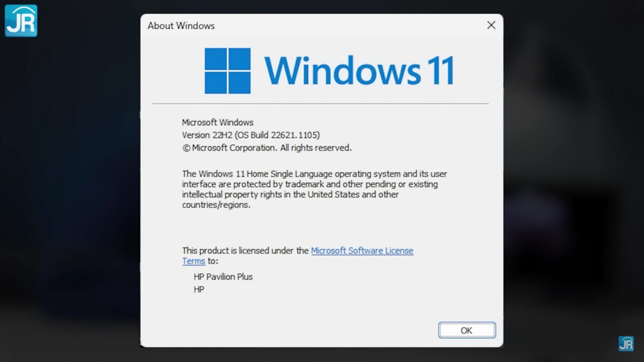
Task: Click the 'Microsoft Windows' text line
Action: (217, 122)
